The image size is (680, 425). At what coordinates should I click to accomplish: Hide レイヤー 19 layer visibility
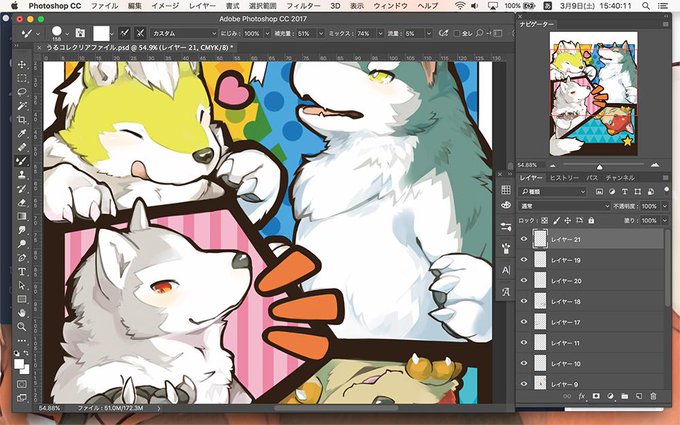[x=524, y=260]
